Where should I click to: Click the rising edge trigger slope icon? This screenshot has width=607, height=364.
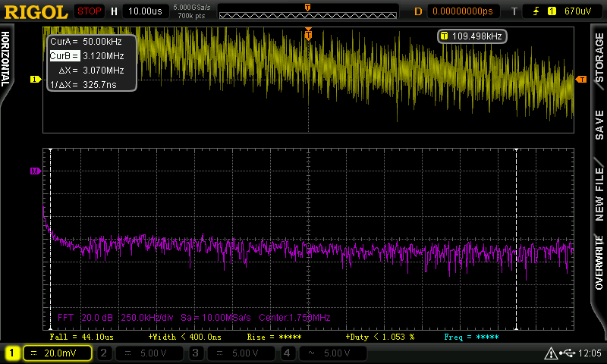(536, 11)
